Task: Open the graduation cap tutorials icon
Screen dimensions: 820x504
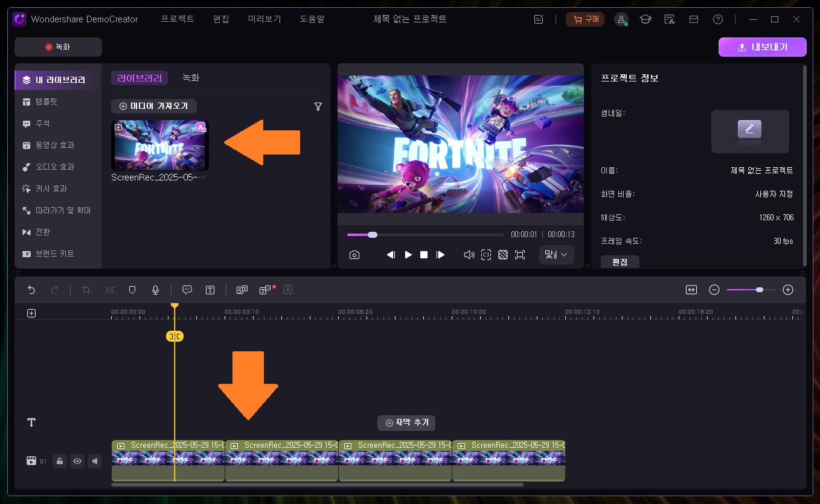Action: tap(645, 19)
